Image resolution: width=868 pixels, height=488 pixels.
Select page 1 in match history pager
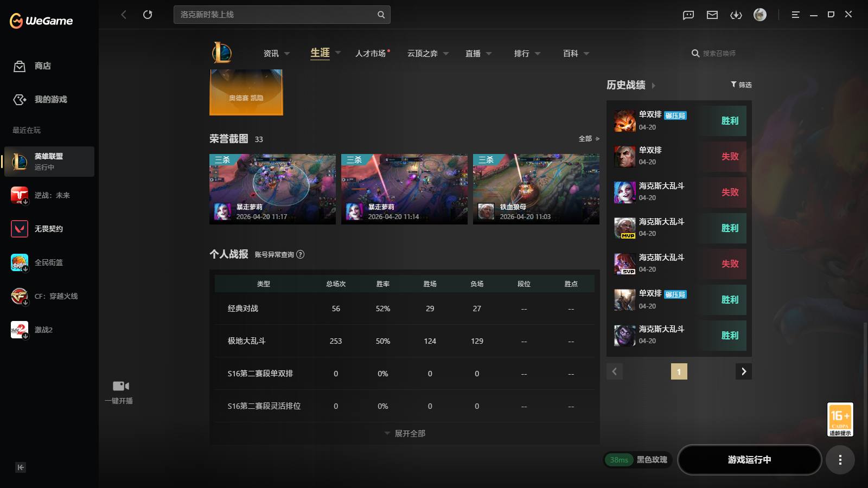coord(679,371)
